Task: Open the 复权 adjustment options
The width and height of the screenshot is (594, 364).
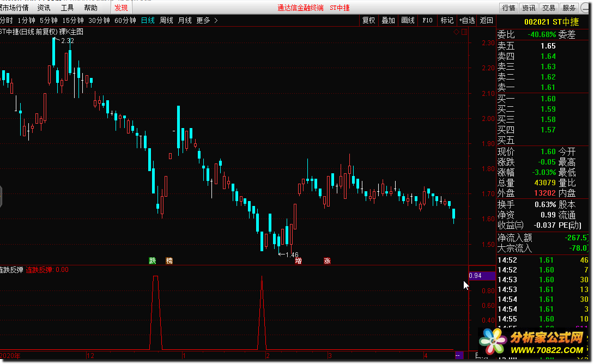Action: [x=368, y=21]
